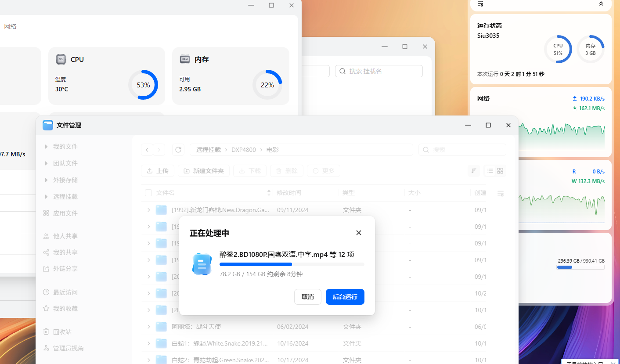
Task: Close the 正在处理中 dialog with X
Action: pos(359,233)
